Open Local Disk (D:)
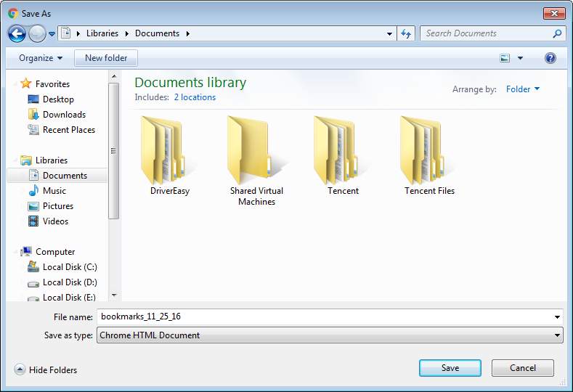The height and width of the screenshot is (392, 573). (x=70, y=282)
